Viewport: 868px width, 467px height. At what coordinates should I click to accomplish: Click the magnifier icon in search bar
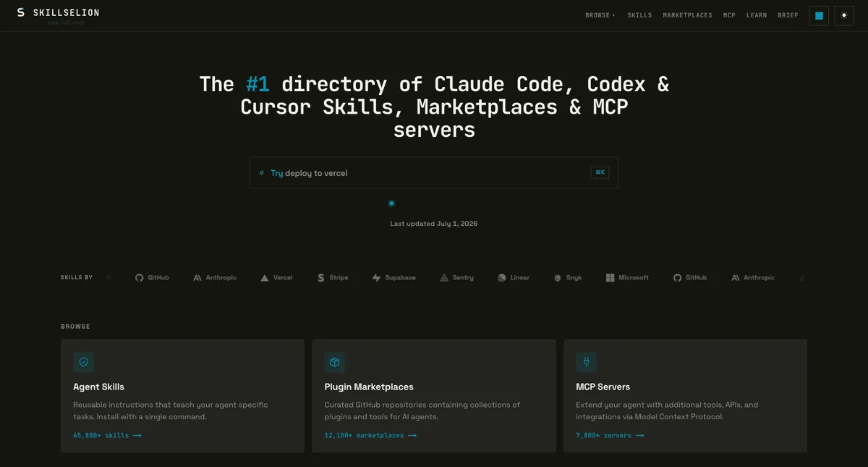[x=261, y=173]
